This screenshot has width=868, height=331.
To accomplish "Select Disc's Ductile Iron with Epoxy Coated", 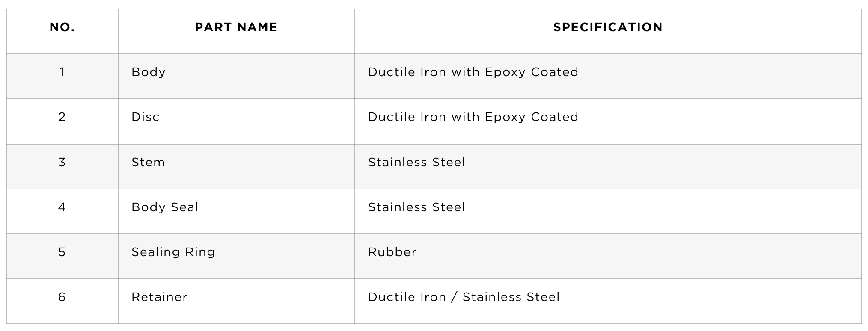I will tap(473, 117).
